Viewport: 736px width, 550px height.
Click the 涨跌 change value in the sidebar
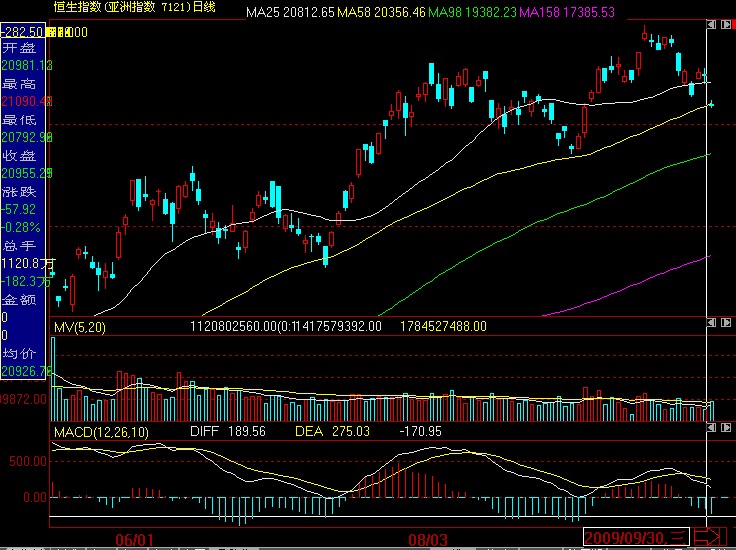20,209
